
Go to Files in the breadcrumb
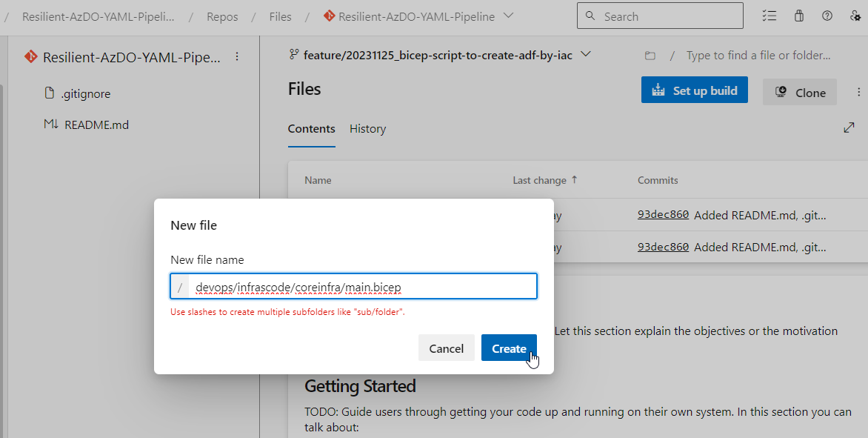[280, 16]
